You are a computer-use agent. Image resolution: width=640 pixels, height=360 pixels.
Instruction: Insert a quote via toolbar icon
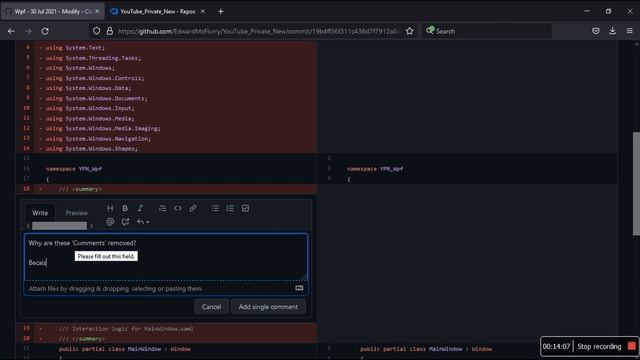pyautogui.click(x=162, y=208)
